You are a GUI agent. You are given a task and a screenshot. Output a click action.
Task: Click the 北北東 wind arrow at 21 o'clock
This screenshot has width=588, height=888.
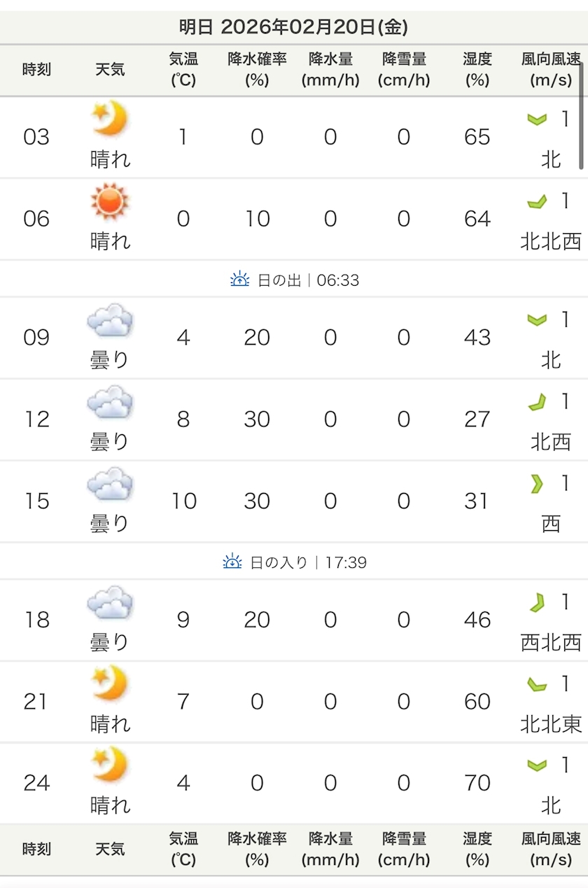[x=537, y=684]
